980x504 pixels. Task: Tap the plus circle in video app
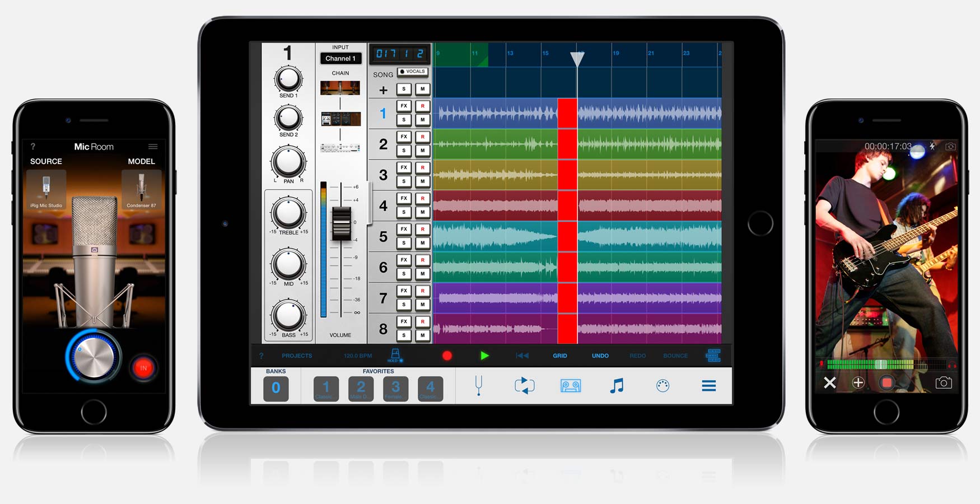tap(858, 382)
